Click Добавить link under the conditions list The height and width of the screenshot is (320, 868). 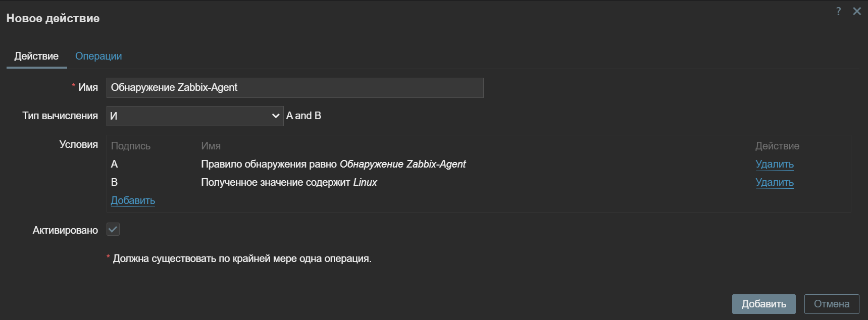pos(133,200)
